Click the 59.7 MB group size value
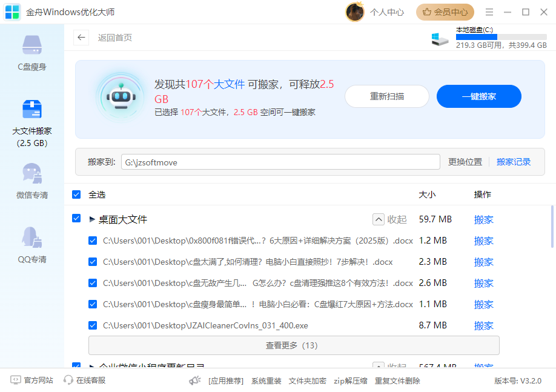This screenshot has width=556, height=392. pyautogui.click(x=435, y=219)
